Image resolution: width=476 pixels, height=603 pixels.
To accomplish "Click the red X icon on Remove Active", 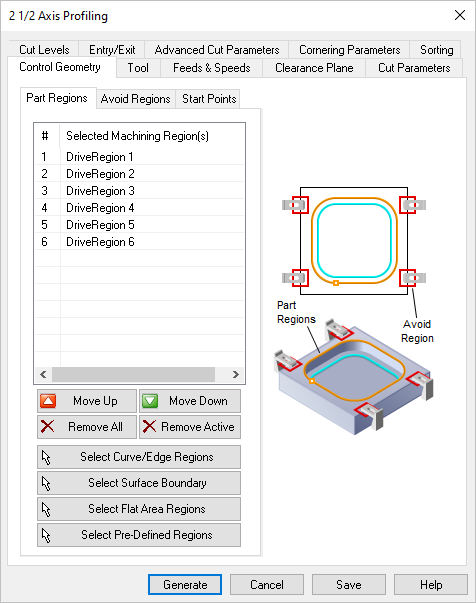I will 149,426.
